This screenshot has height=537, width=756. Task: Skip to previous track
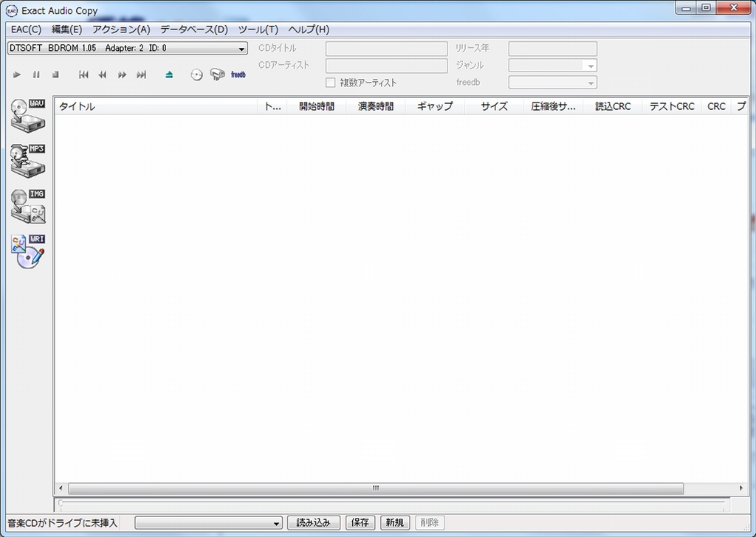[x=83, y=75]
